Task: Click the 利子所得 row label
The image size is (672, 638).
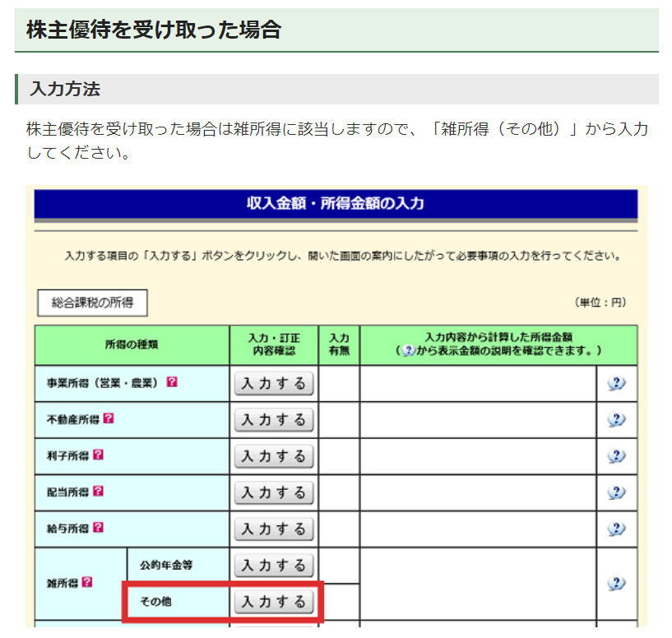Action: click(x=67, y=455)
